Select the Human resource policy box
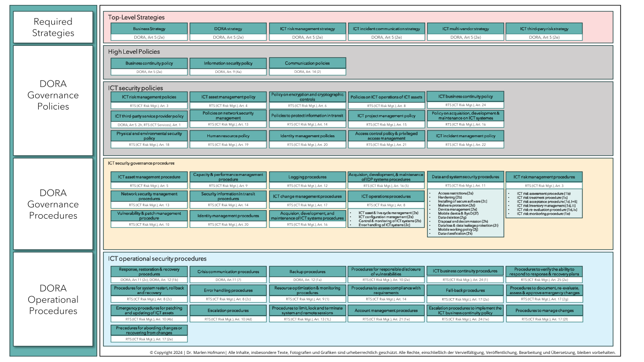644x362 pixels. click(228, 136)
